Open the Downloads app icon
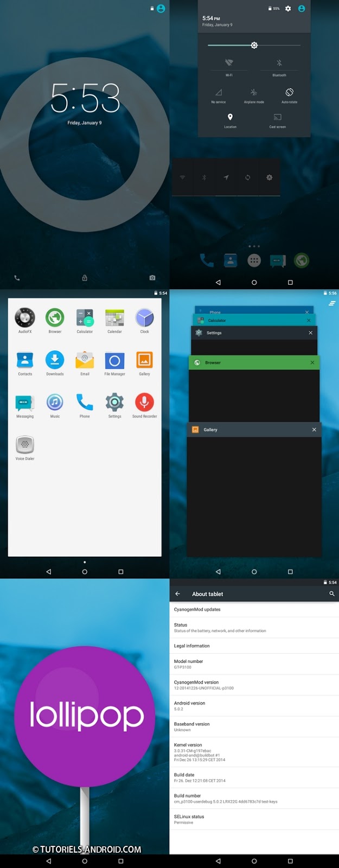 (55, 360)
